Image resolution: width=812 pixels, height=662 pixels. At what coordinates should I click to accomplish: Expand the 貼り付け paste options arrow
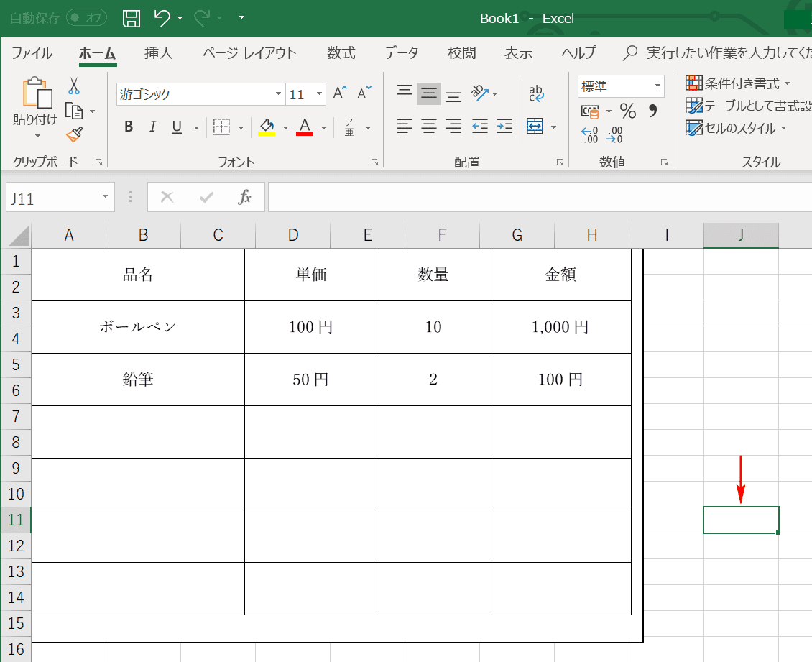tap(37, 136)
